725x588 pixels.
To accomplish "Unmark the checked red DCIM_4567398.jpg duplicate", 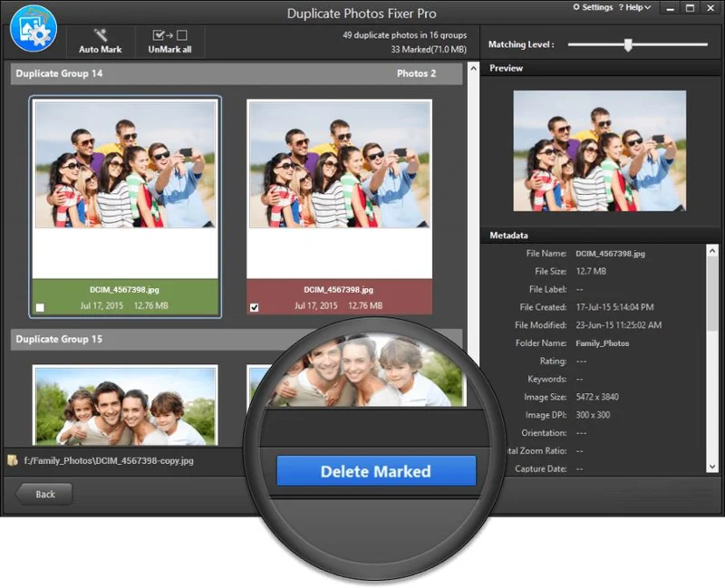I will (x=255, y=306).
